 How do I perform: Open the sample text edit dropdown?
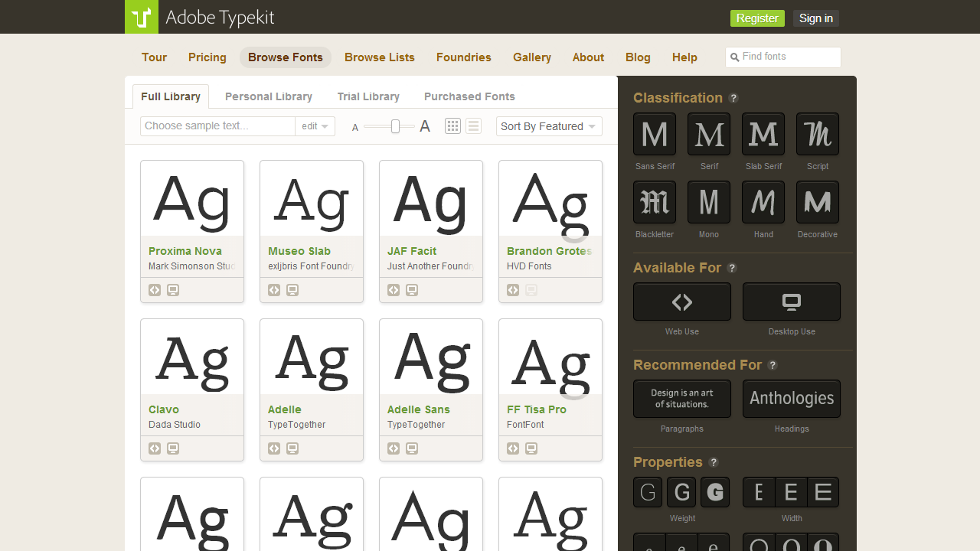click(315, 126)
